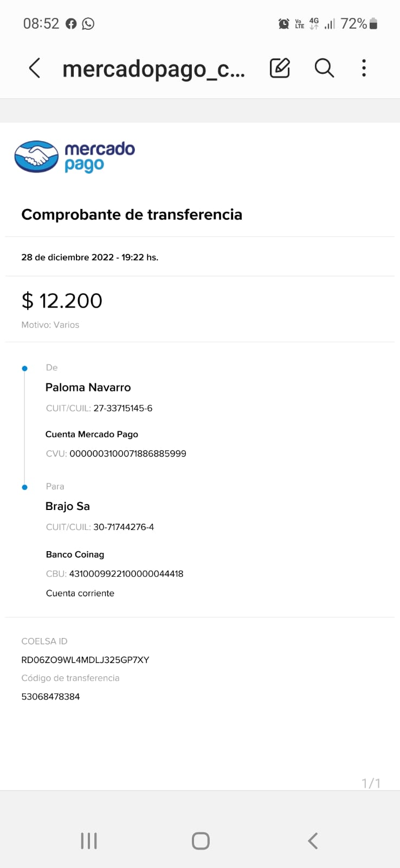
Task: Tap the battery status icon
Action: (373, 24)
